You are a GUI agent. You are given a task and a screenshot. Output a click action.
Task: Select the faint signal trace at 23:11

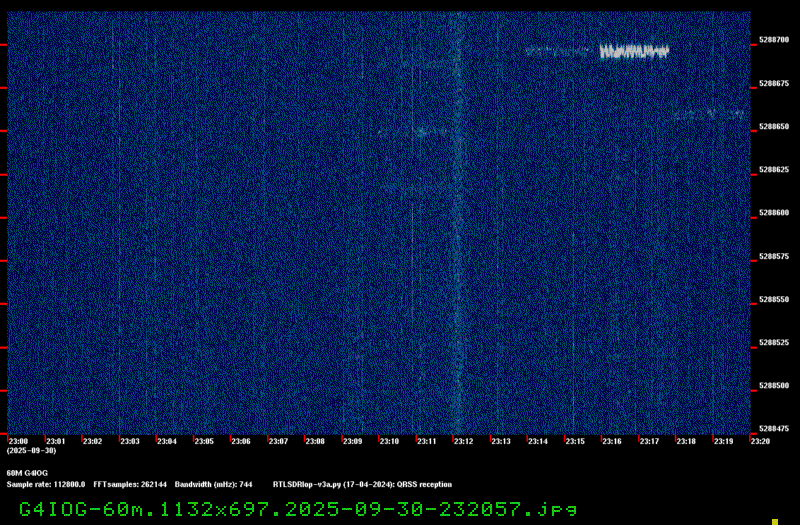tap(412, 132)
